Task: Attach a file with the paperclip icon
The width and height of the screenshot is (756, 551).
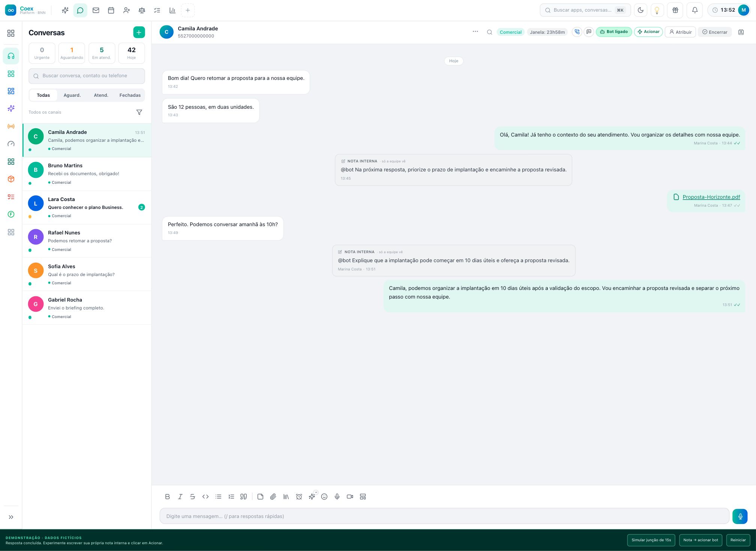Action: [273, 497]
